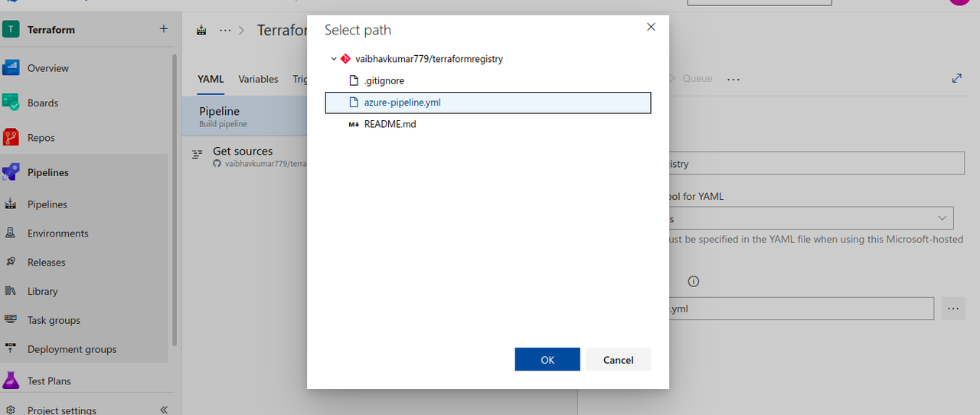The width and height of the screenshot is (980, 415).
Task: Click the Releases icon
Action: tap(11, 262)
